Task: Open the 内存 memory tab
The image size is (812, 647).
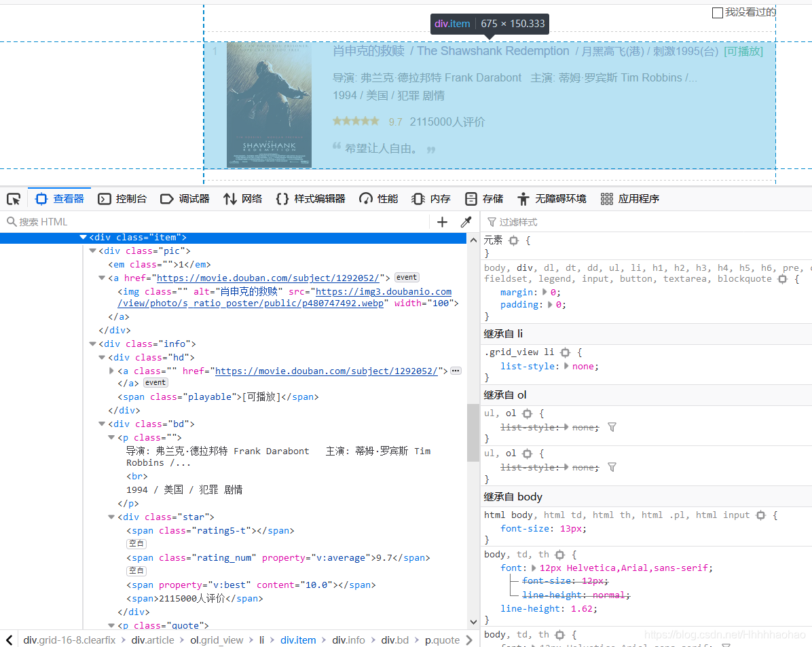Action: tap(431, 199)
